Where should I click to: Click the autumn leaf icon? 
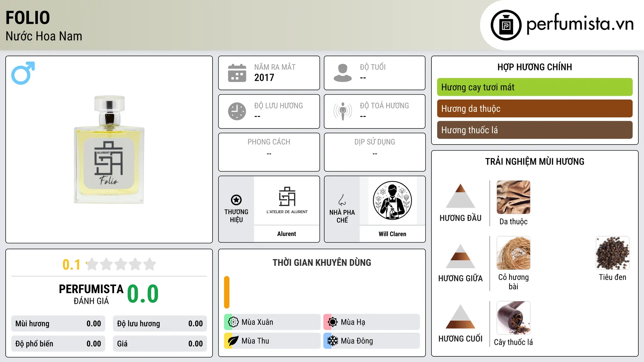pos(233,341)
